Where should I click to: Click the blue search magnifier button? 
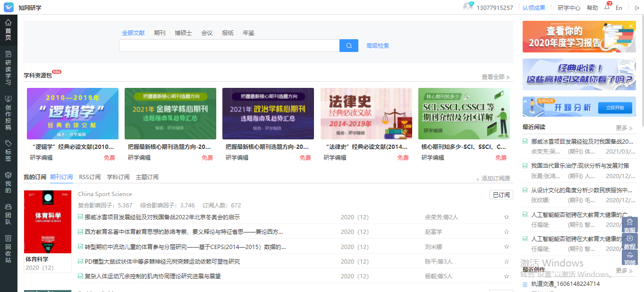349,46
